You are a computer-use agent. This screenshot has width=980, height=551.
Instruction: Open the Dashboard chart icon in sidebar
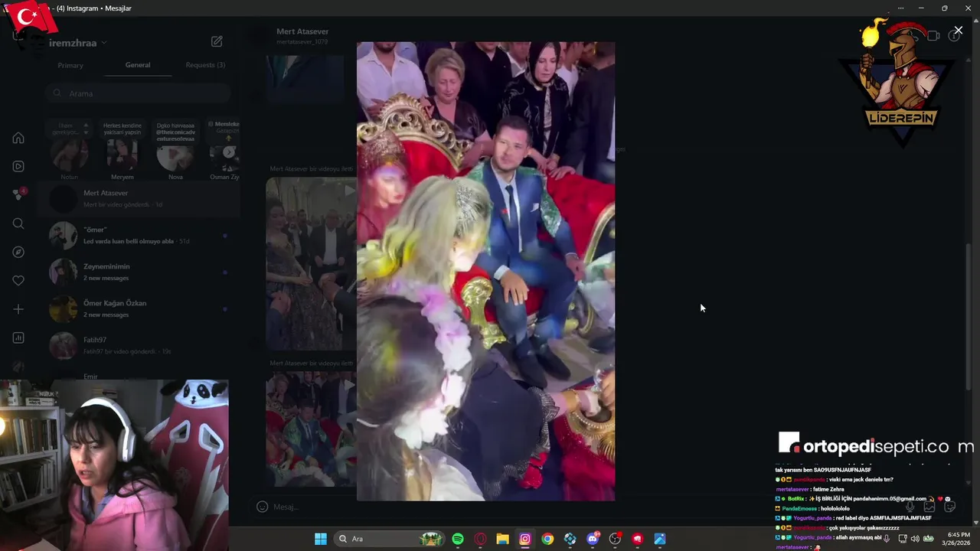click(18, 337)
